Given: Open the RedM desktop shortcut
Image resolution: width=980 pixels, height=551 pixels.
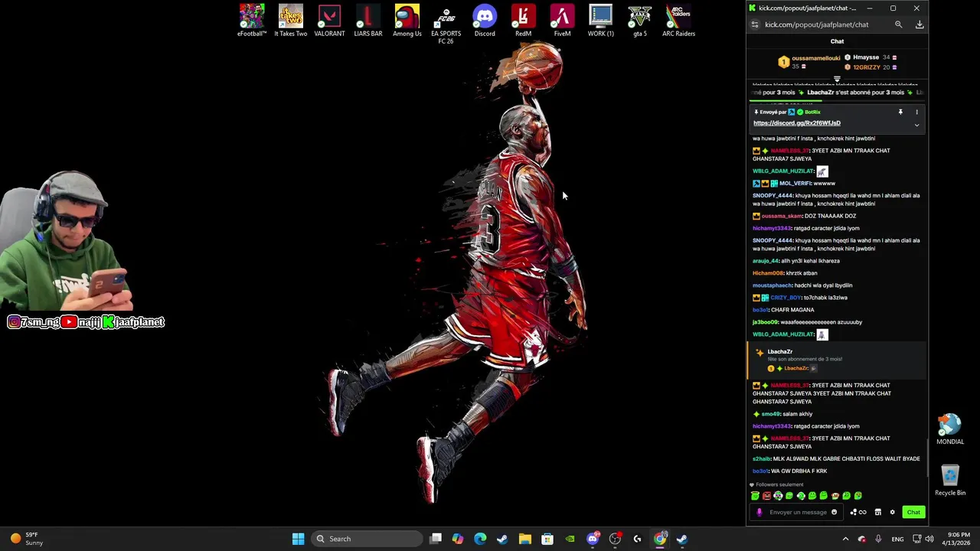Looking at the screenshot, I should tap(523, 21).
